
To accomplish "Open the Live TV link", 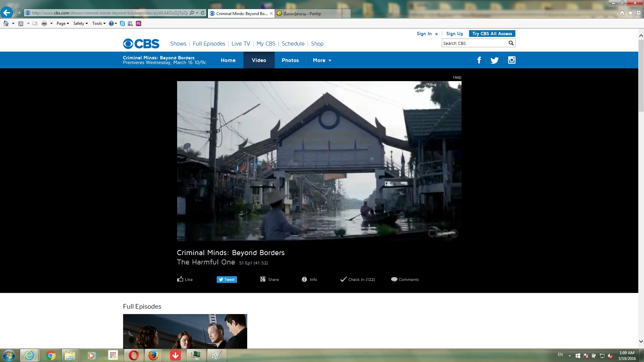I will (240, 44).
